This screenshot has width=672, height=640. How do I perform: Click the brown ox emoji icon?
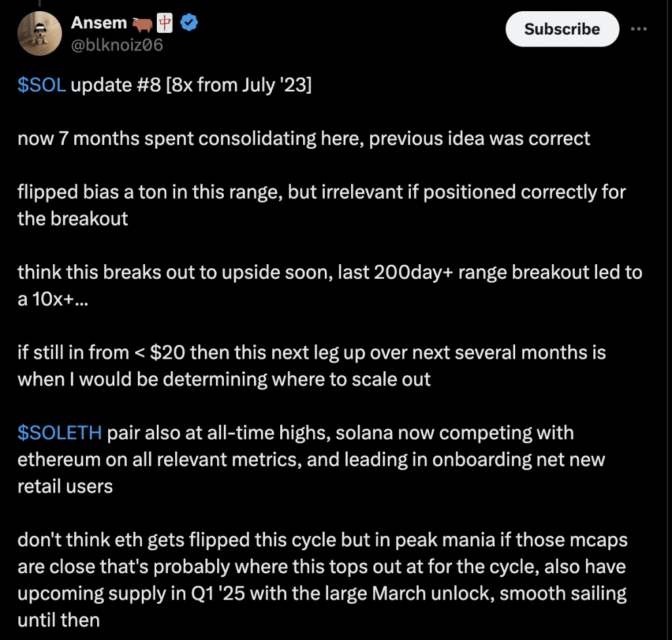142,24
